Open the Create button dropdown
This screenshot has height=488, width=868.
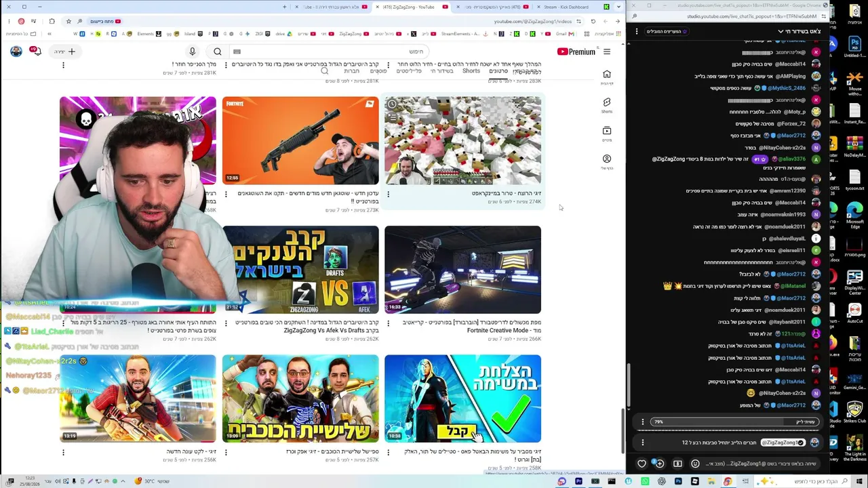pyautogui.click(x=65, y=52)
